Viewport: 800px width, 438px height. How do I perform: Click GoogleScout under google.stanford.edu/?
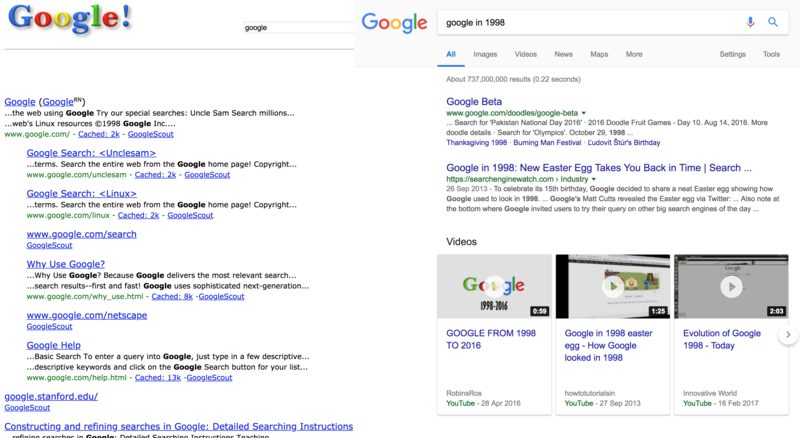tap(27, 408)
